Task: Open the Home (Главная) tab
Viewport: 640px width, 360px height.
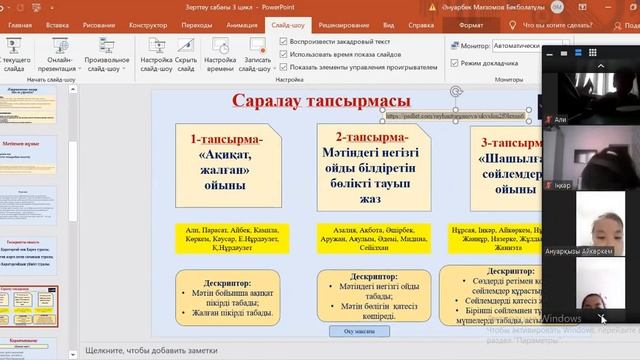Action: [x=20, y=25]
